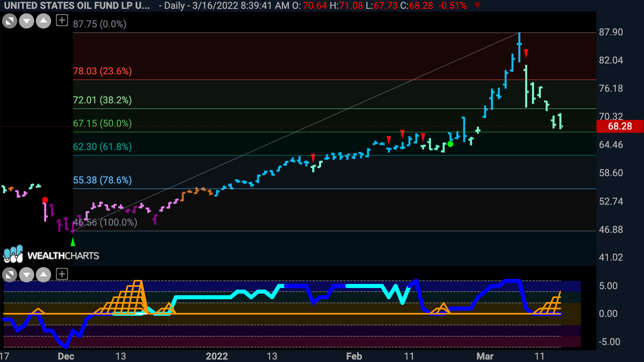Click the red dropdown triangle after -0.51%
The height and width of the screenshot is (362, 644).
click(x=477, y=5)
